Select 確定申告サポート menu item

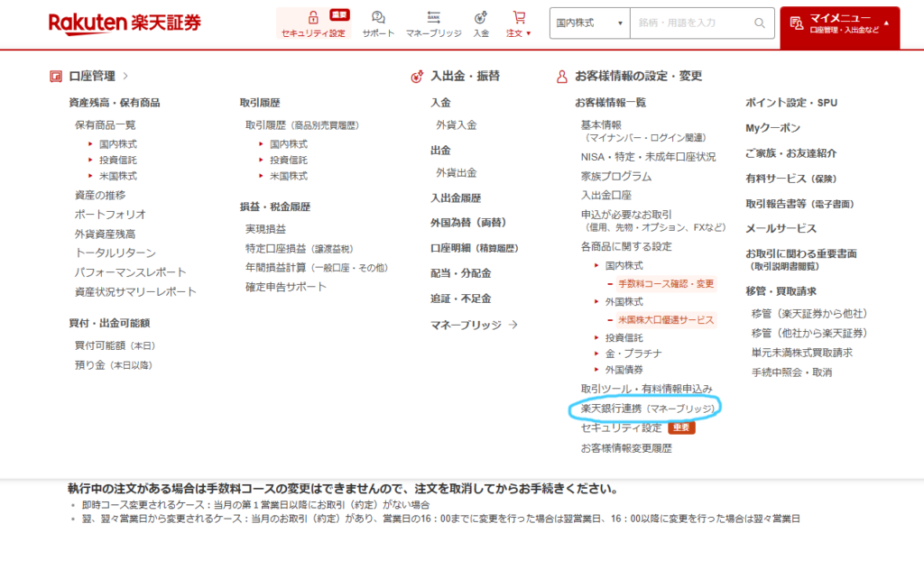coord(286,287)
